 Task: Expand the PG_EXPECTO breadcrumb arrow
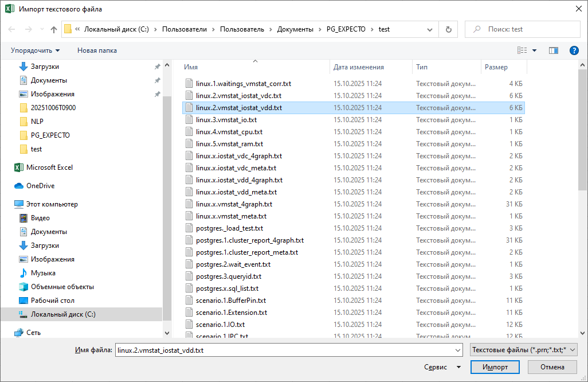372,29
